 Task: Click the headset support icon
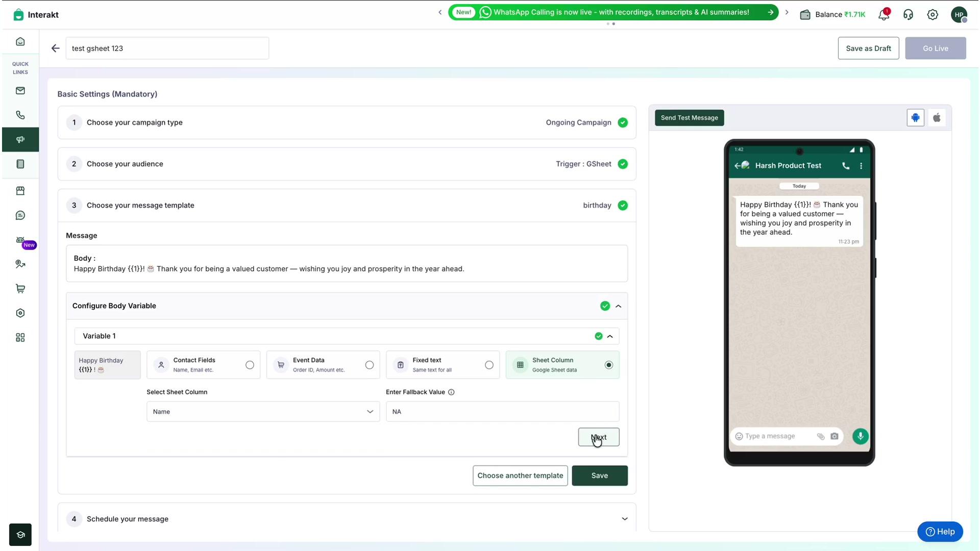click(908, 15)
